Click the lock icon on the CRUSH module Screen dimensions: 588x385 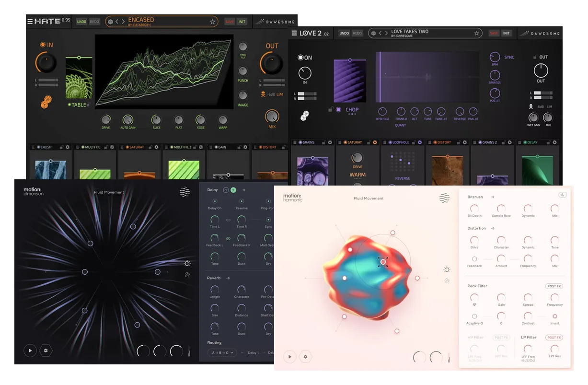61,147
